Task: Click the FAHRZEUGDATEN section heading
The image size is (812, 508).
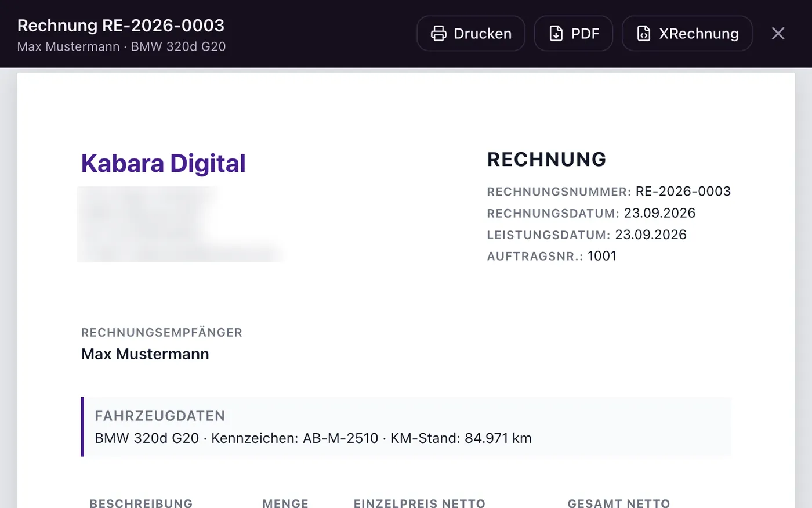Action: click(x=160, y=416)
